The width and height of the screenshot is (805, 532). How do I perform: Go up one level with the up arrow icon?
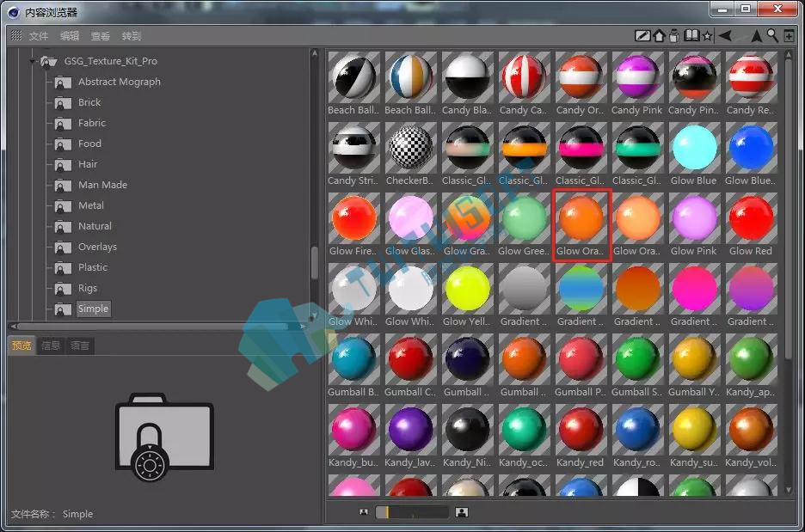point(756,36)
